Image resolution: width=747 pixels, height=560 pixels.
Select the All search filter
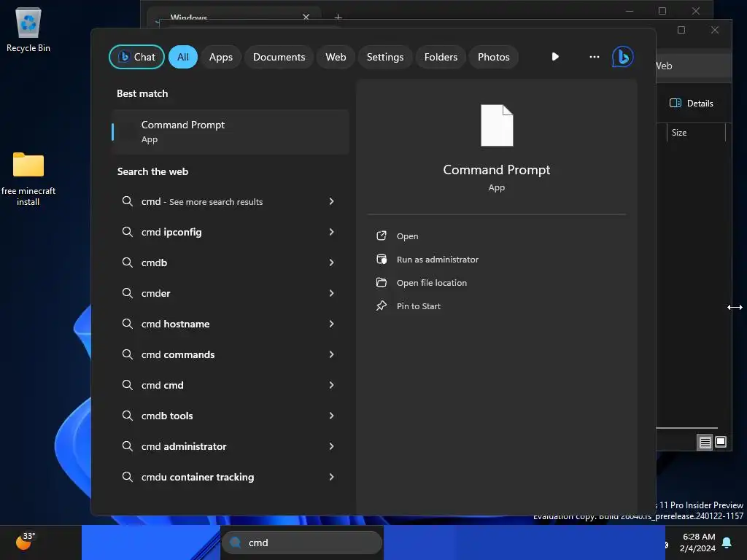[183, 57]
